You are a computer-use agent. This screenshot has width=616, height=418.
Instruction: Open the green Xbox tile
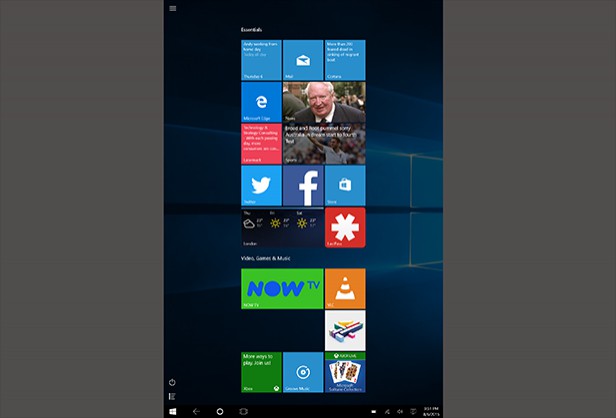[261, 372]
